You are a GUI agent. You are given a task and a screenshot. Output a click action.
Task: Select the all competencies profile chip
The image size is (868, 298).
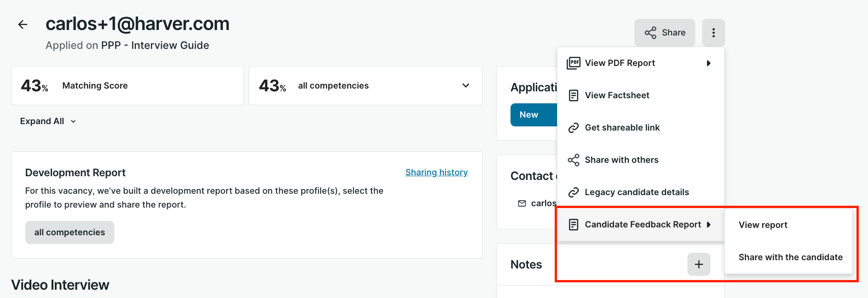(70, 232)
